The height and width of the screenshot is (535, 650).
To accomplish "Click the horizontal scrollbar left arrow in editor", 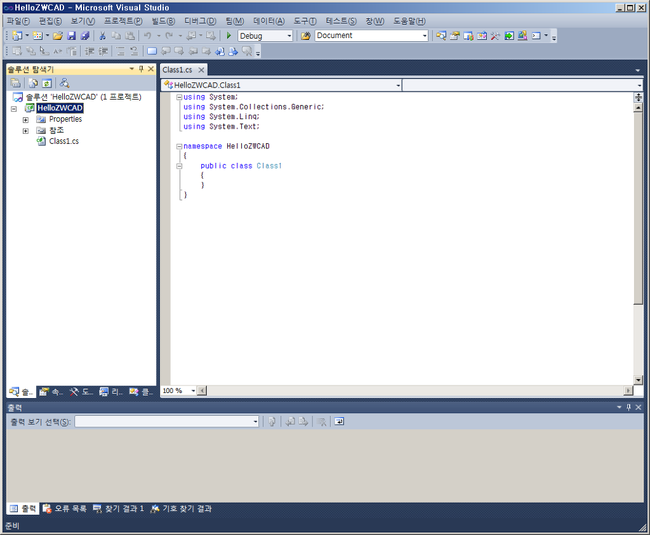I will [202, 391].
